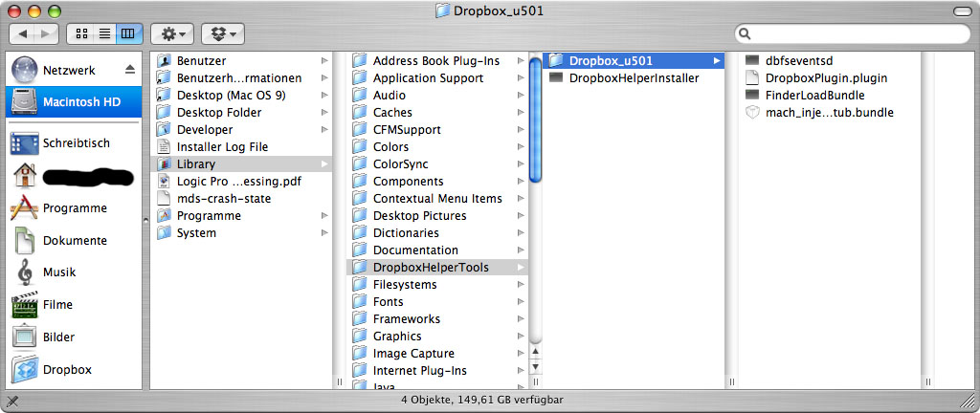Open Address Book Plug-Ins folder
This screenshot has width=980, height=413.
[436, 61]
